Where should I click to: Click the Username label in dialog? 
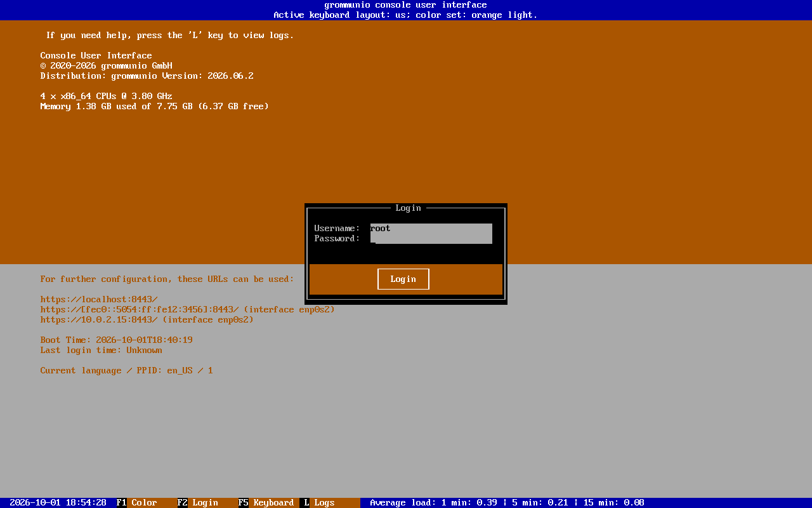pyautogui.click(x=337, y=229)
